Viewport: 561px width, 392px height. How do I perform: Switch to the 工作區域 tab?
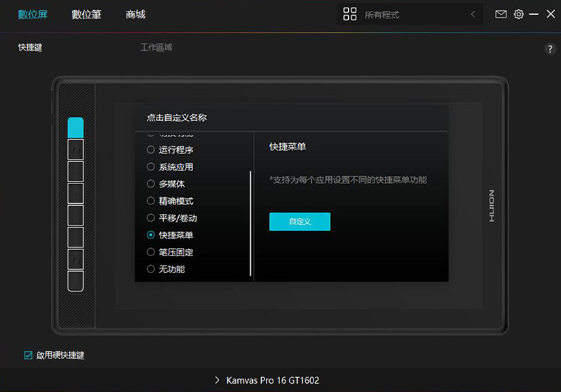click(156, 48)
